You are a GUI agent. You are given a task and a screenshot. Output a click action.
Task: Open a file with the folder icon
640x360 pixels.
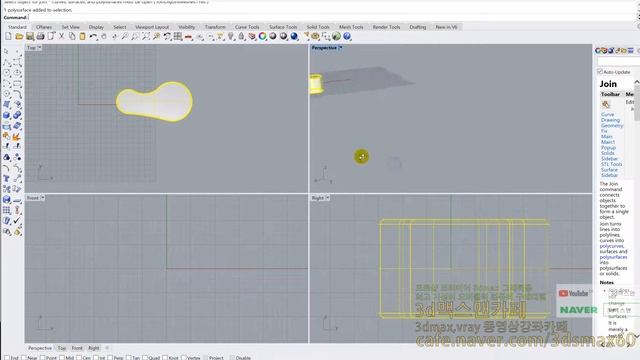pos(19,36)
